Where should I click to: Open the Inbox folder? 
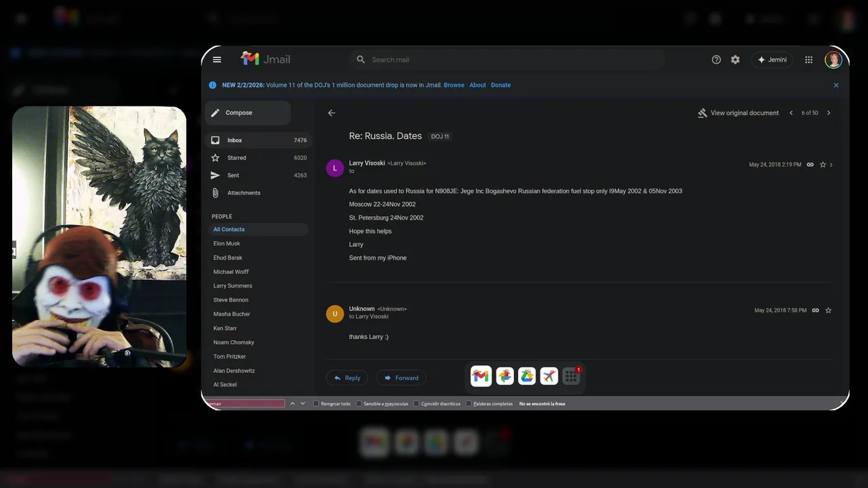point(258,140)
